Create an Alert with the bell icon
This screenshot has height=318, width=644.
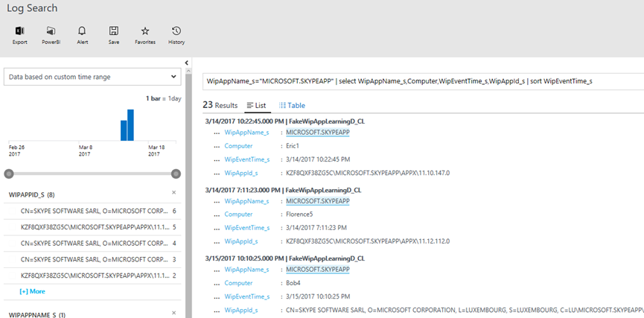[x=82, y=31]
